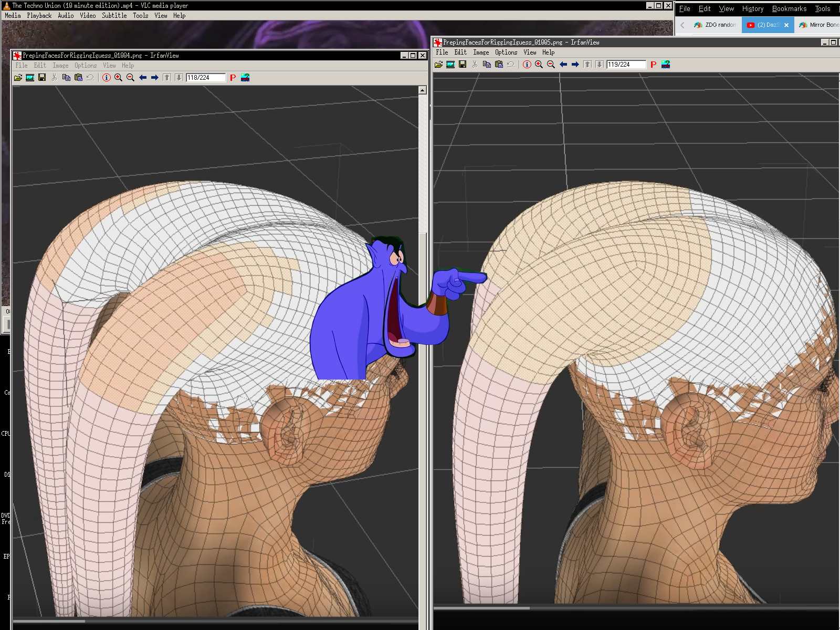Open File menu in left IrfanView window
840x630 pixels.
tap(22, 66)
